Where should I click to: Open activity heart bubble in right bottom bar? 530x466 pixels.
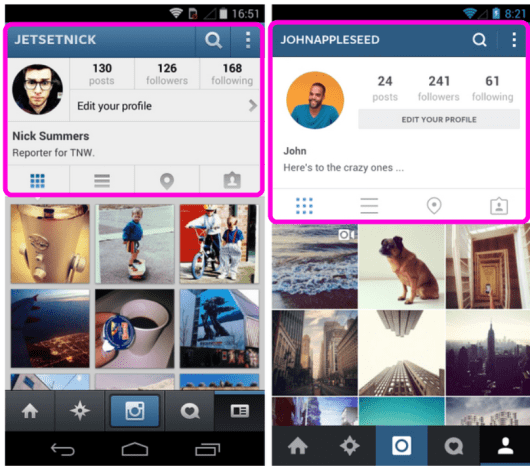pyautogui.click(x=454, y=446)
